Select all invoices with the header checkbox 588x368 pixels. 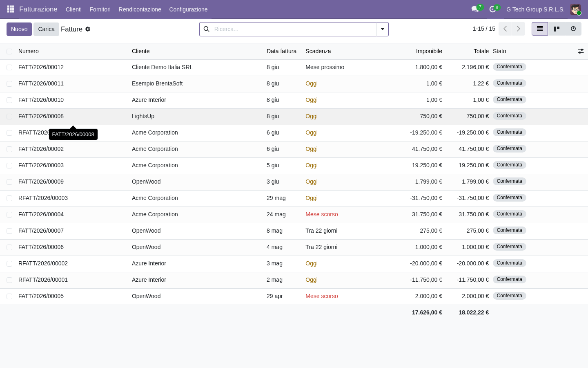[9, 51]
